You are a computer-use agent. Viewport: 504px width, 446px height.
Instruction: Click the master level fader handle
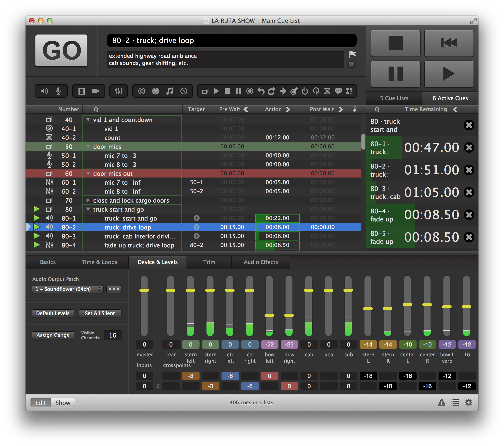[x=144, y=290]
